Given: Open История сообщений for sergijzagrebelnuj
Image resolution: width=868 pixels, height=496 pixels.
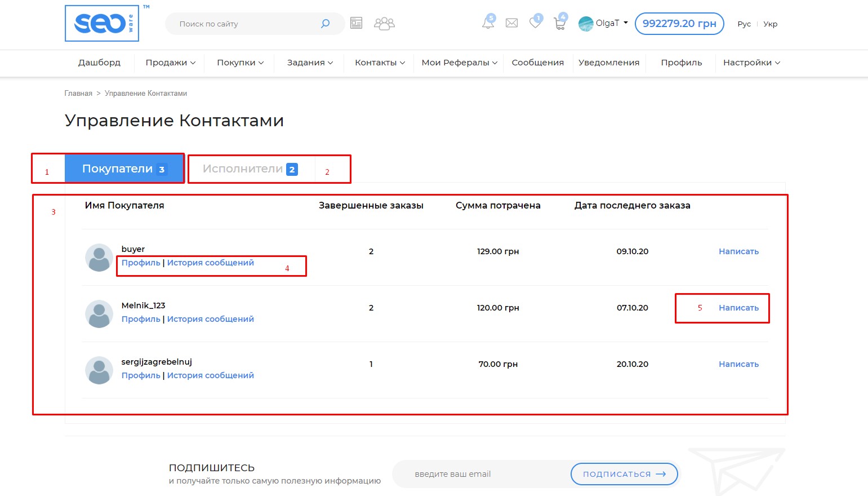Looking at the screenshot, I should click(210, 375).
